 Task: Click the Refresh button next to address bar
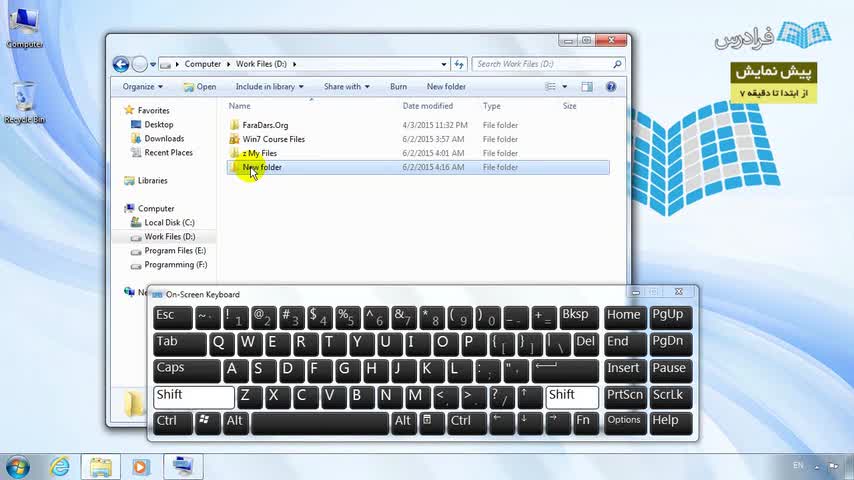(459, 64)
